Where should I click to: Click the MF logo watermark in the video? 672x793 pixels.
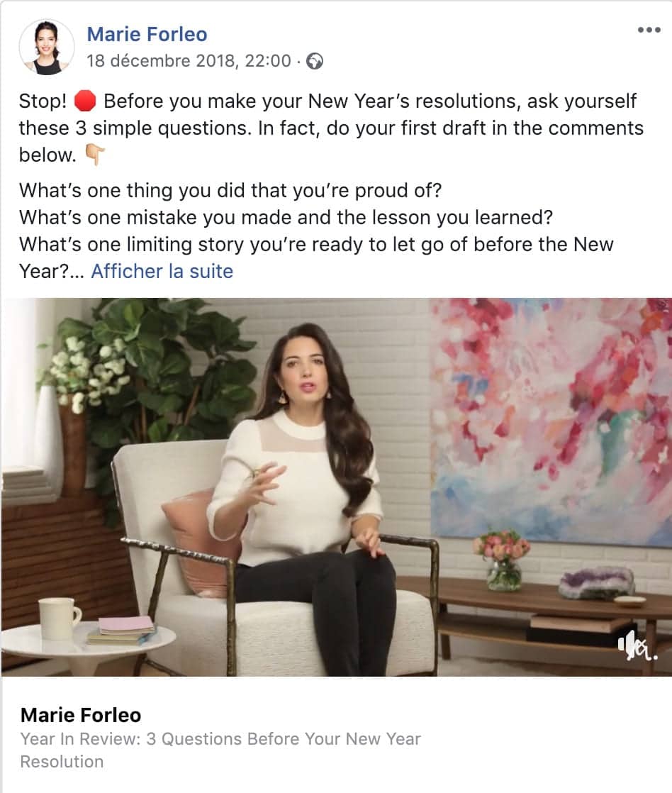click(638, 646)
